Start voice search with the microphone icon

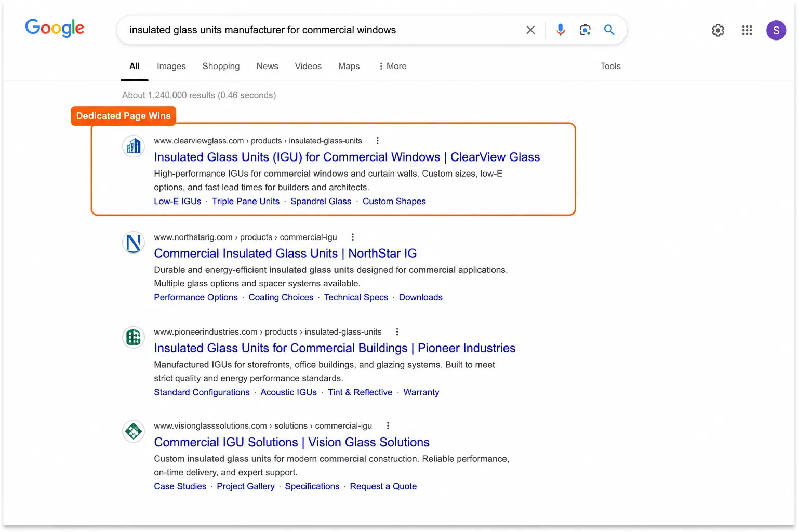[x=560, y=30]
